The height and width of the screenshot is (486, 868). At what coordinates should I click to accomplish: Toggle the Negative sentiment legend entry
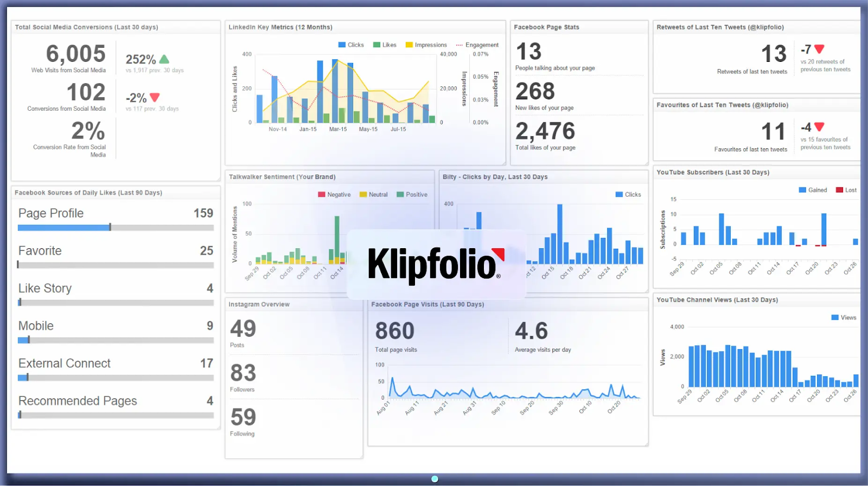[334, 194]
